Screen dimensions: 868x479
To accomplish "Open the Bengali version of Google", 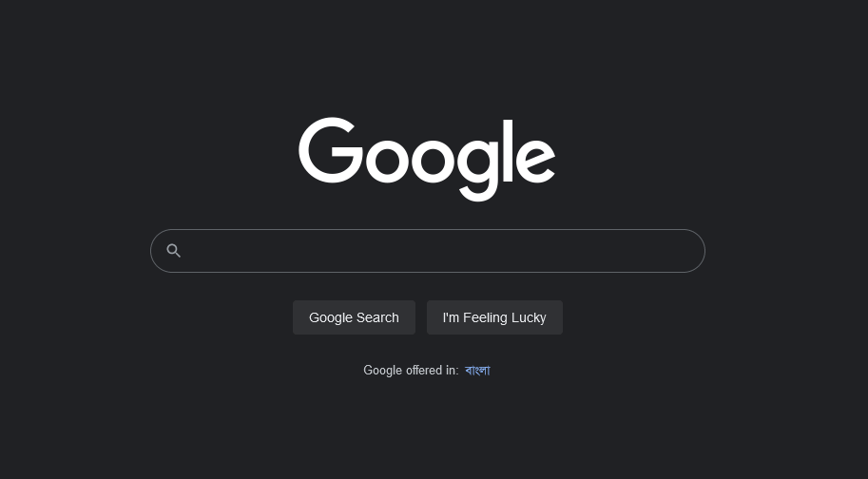I will point(477,370).
